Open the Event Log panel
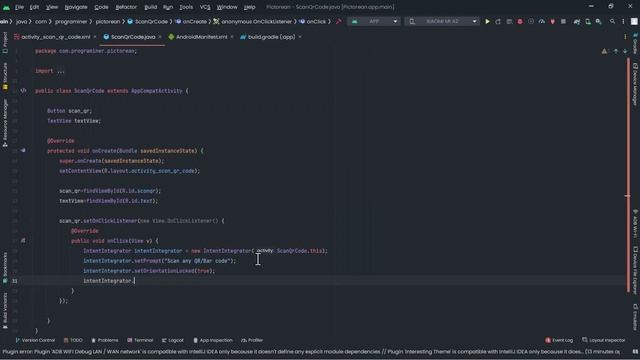This screenshot has width=640, height=360. (x=559, y=340)
